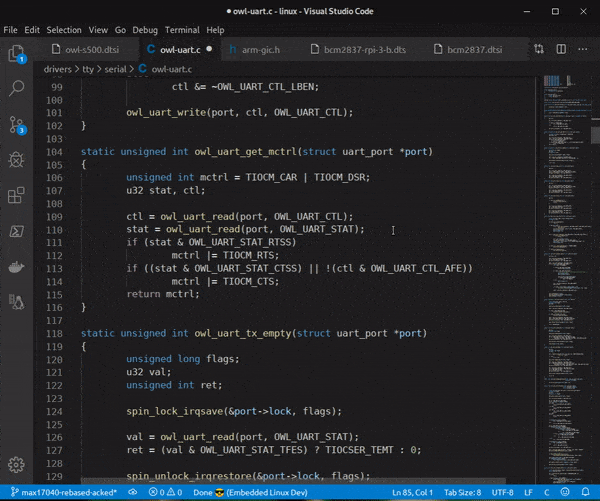Viewport: 600px width, 501px height.
Task: Open the Edit menu
Action: point(32,30)
